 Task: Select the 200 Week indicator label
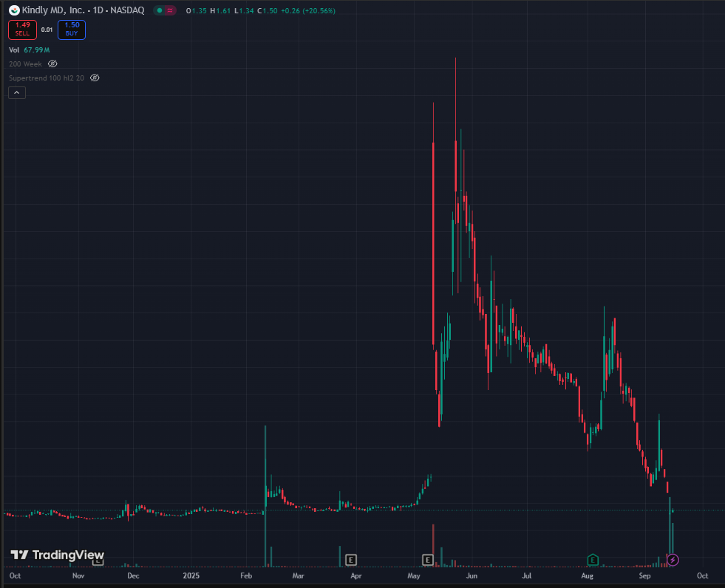point(25,64)
